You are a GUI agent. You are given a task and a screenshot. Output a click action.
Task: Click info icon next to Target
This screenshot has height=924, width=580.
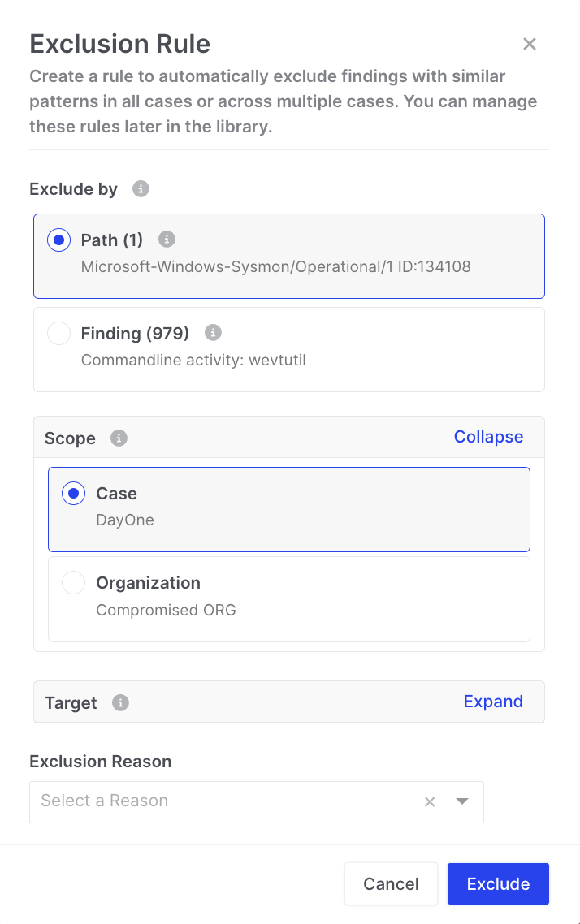(x=120, y=703)
